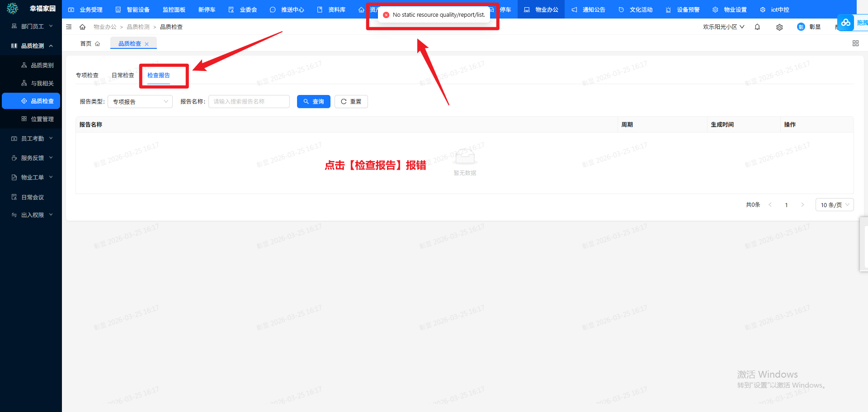Collapse the 品质检测 sidebar menu
The width and height of the screenshot is (868, 412).
[32, 46]
